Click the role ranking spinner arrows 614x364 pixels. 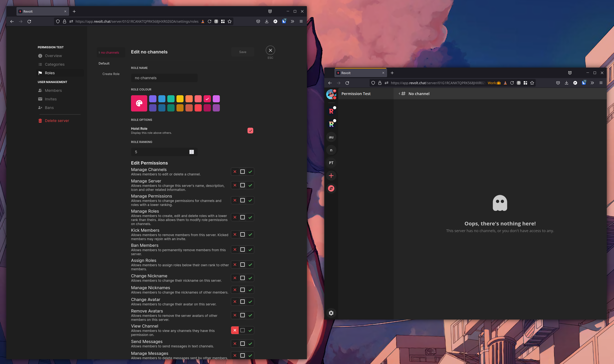point(191,152)
